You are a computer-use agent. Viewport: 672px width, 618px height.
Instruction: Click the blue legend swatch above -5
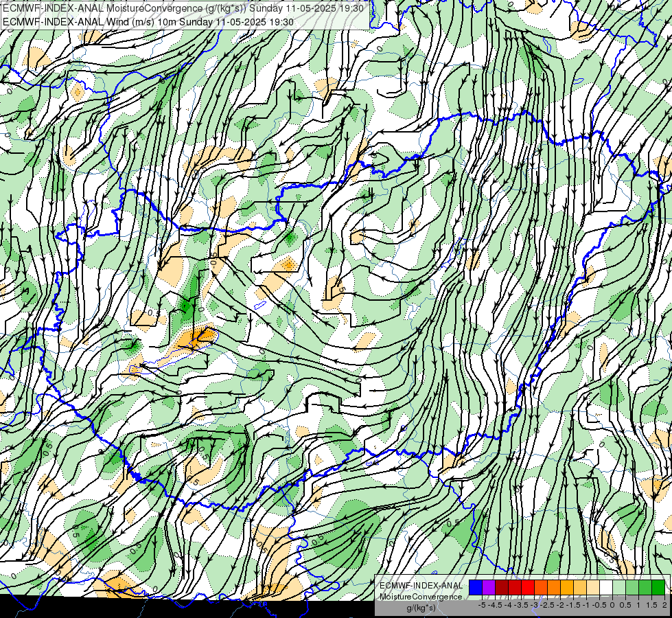[476, 587]
